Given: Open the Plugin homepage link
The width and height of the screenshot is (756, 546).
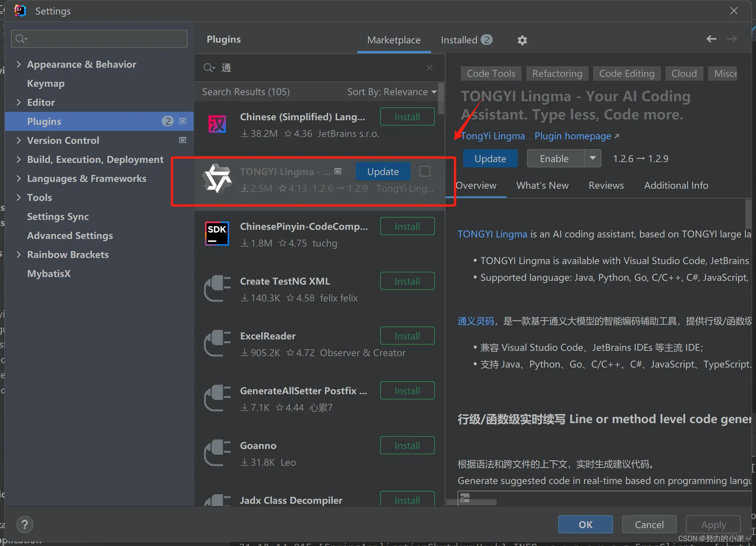Looking at the screenshot, I should click(577, 136).
